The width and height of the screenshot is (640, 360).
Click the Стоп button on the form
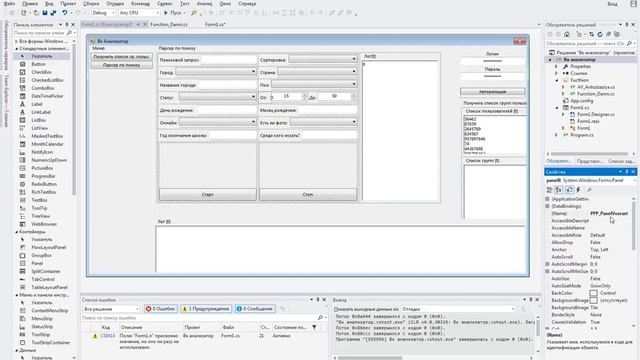point(308,195)
